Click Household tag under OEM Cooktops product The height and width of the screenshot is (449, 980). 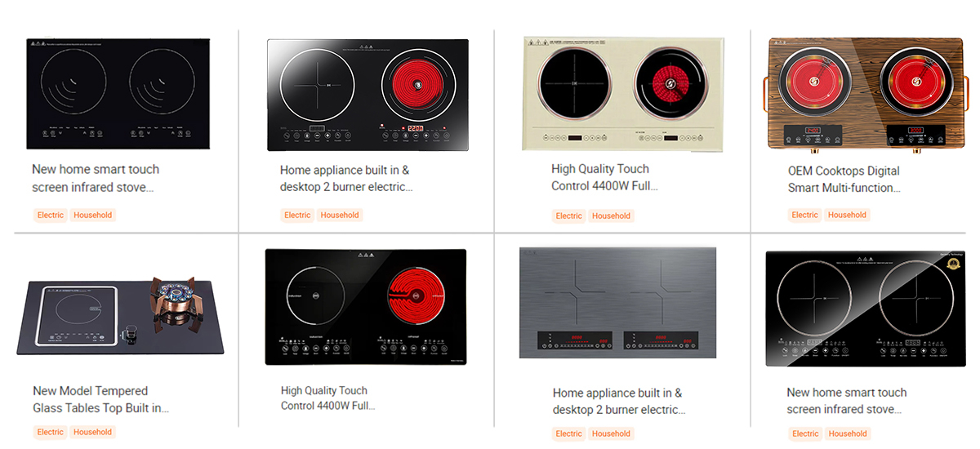(x=847, y=215)
